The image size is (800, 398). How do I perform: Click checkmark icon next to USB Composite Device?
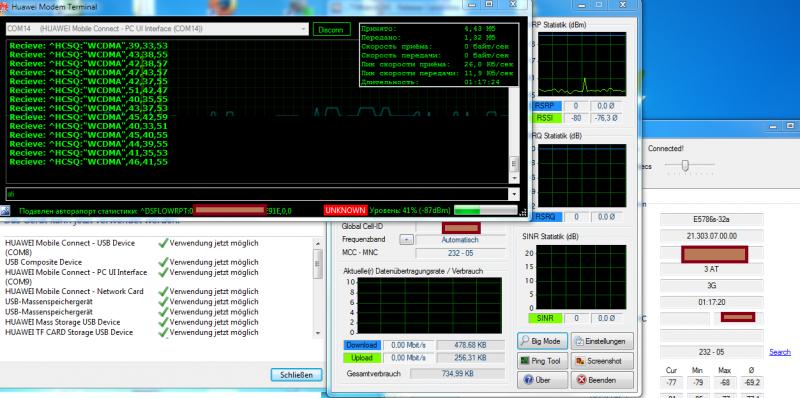coord(163,262)
